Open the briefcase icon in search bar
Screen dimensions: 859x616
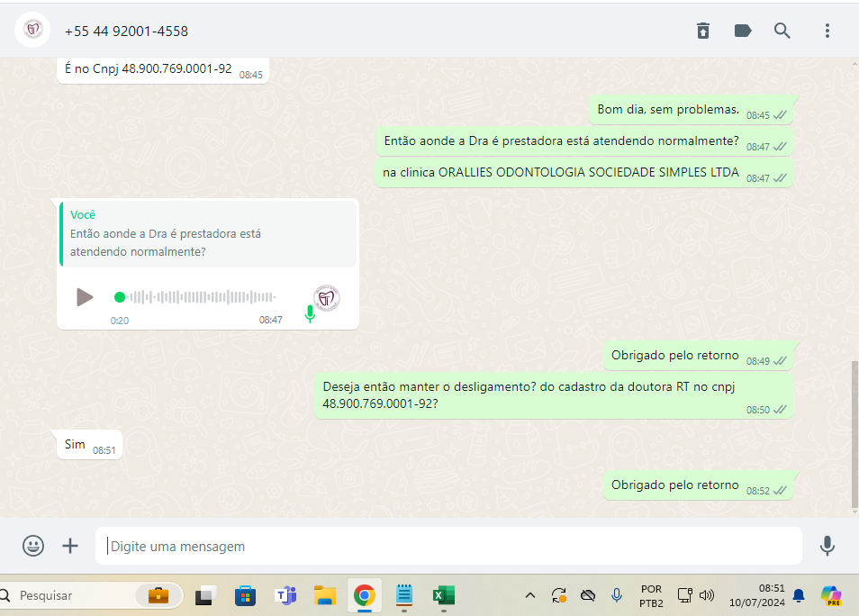(x=158, y=595)
